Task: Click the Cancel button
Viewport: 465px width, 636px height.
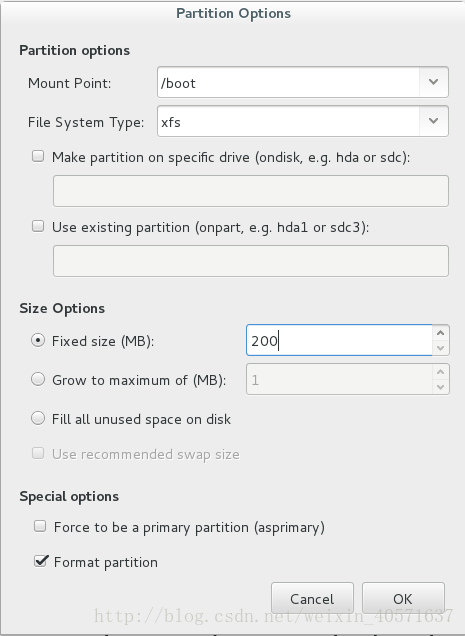Action: pos(312,599)
